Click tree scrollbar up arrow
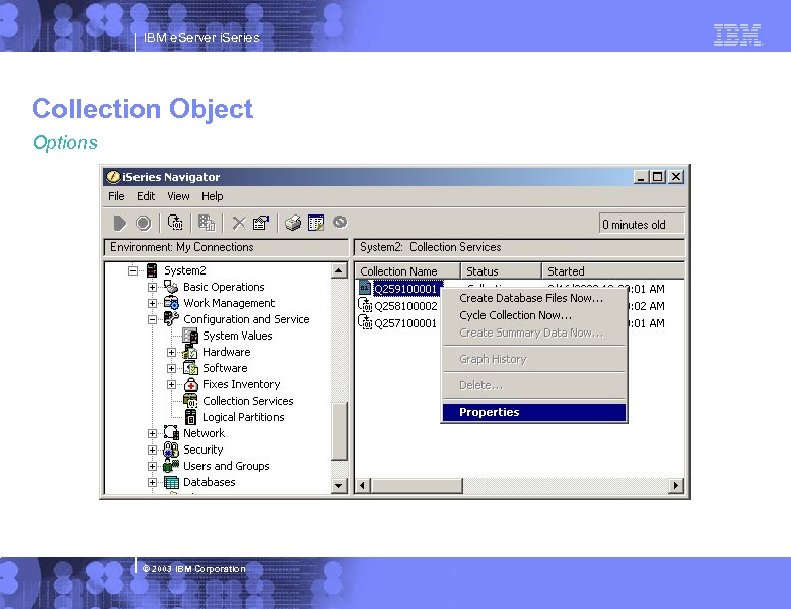Image resolution: width=791 pixels, height=609 pixels. [339, 270]
